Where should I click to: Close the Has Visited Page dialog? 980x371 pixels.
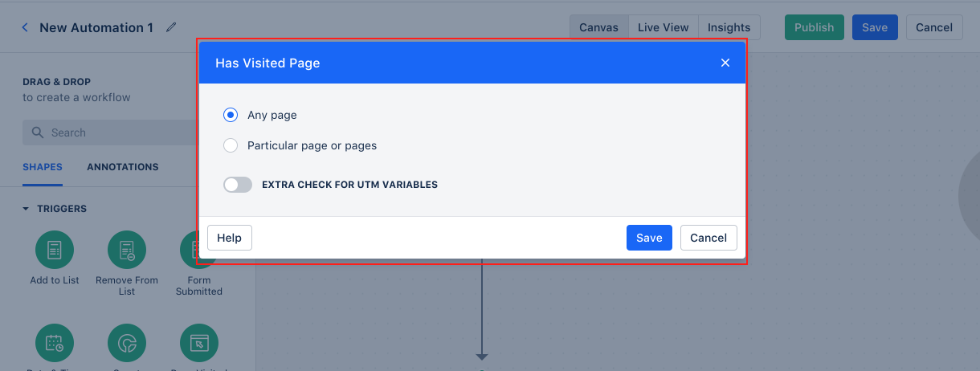point(725,63)
